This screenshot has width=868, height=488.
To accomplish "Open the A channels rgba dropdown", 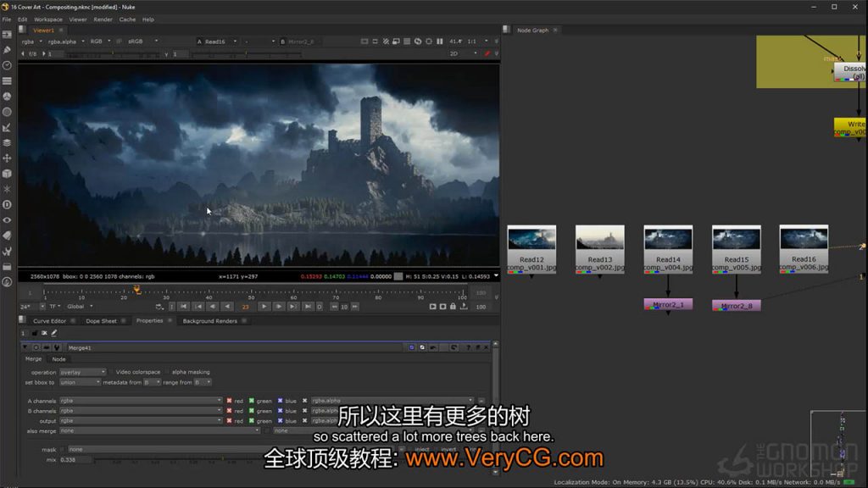I will tap(141, 401).
